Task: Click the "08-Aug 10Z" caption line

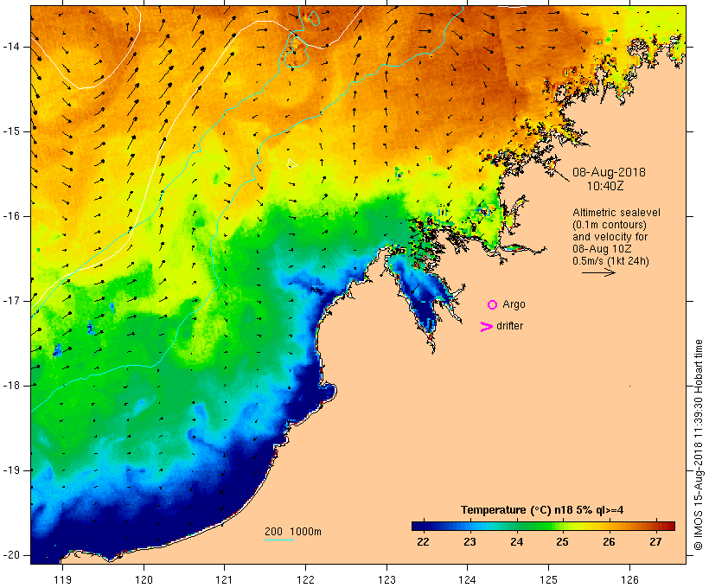Action: click(x=602, y=249)
